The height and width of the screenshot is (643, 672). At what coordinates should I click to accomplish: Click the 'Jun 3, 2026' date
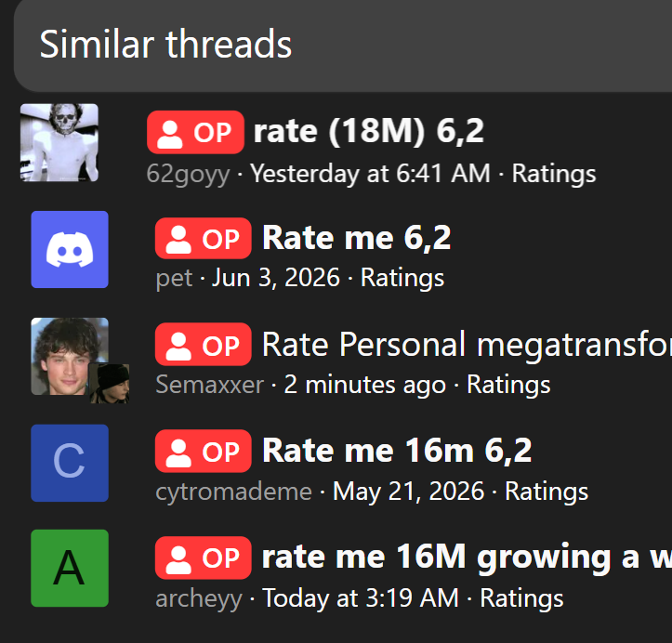coord(275,278)
